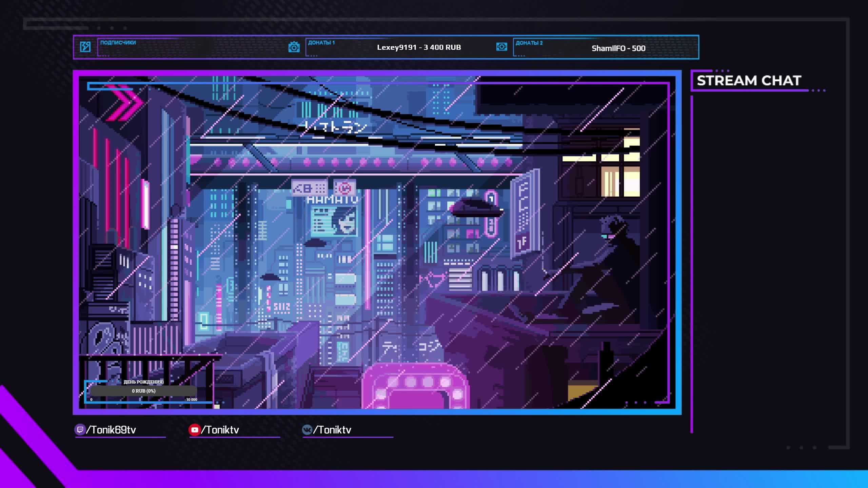Click the lightning bolt subscribers icon
Image resolution: width=868 pixels, height=488 pixels.
[x=85, y=47]
